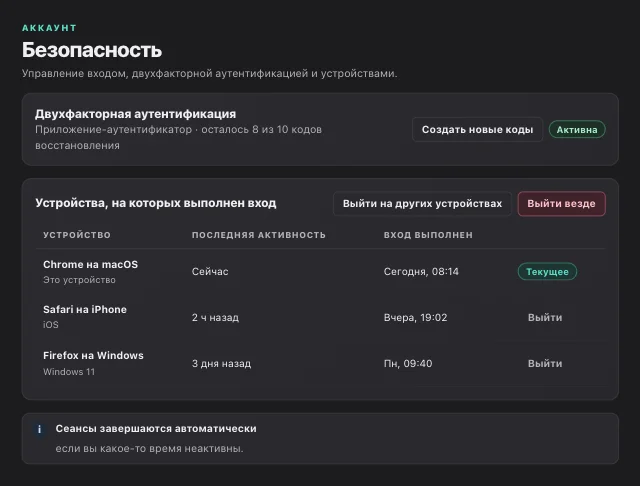This screenshot has height=486, width=640.
Task: Click the Вход выполнен column header
Action: coord(428,235)
